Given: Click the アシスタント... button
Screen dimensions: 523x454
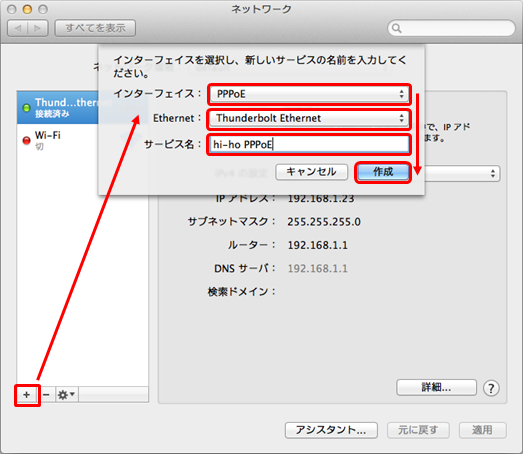Looking at the screenshot, I should tap(331, 430).
